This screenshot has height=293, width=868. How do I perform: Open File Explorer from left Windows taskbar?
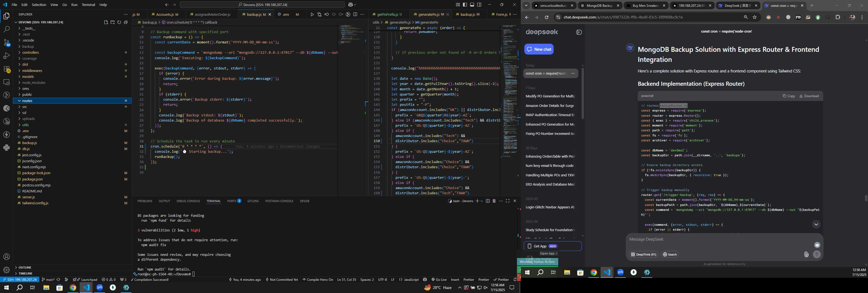click(46, 288)
